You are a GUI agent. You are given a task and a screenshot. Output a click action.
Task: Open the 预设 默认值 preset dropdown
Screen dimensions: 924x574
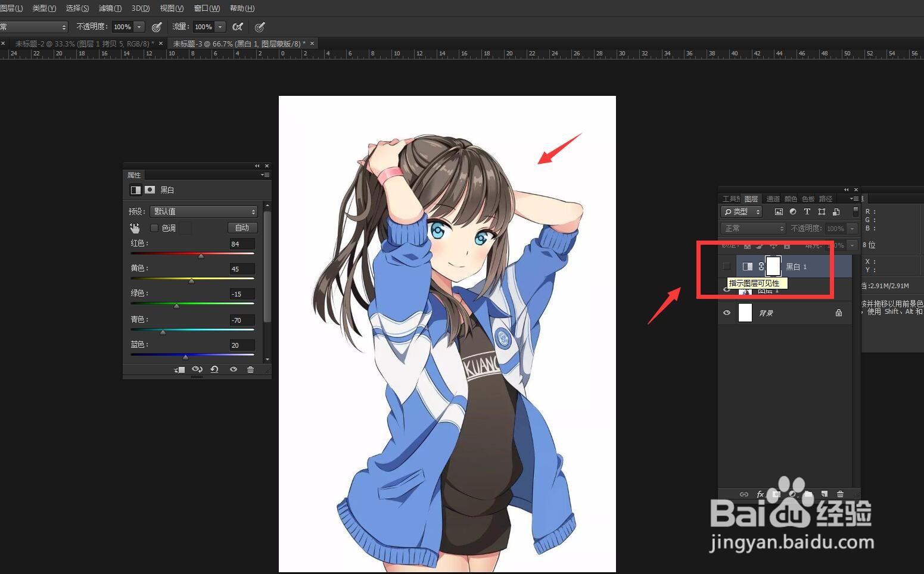click(204, 211)
